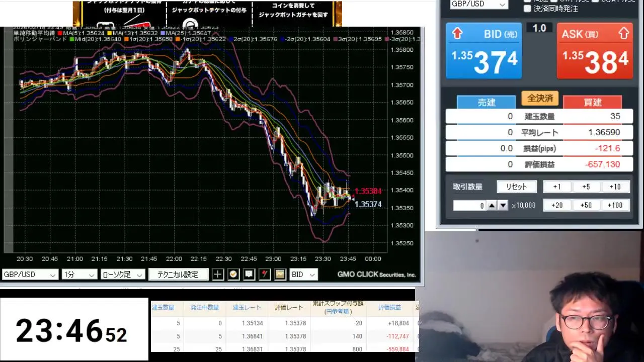The image size is (644, 362).
Task: Increase trade quantity with the up stepper arrow
Action: [x=492, y=205]
